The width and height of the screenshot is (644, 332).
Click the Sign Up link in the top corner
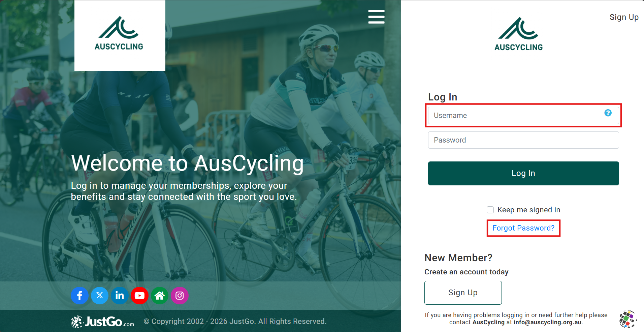click(624, 17)
